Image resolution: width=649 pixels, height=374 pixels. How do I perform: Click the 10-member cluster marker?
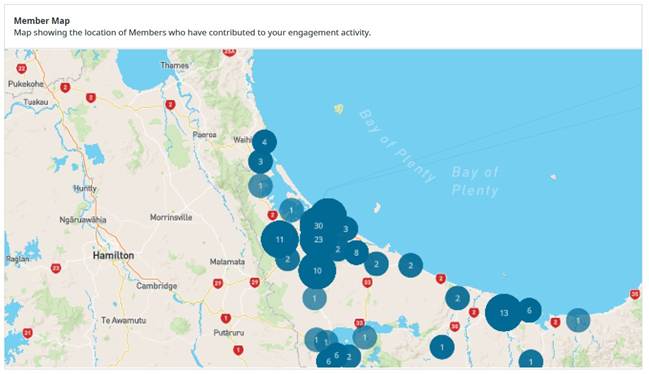317,271
